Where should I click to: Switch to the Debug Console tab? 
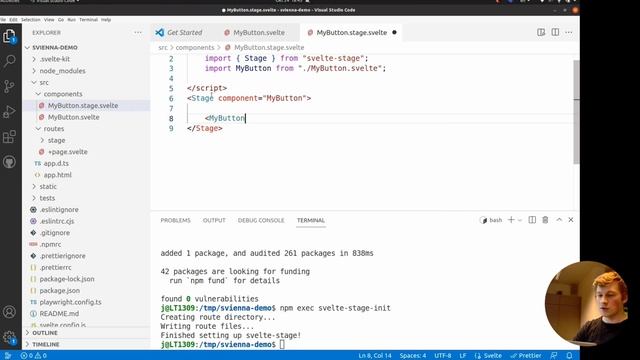[x=261, y=220]
